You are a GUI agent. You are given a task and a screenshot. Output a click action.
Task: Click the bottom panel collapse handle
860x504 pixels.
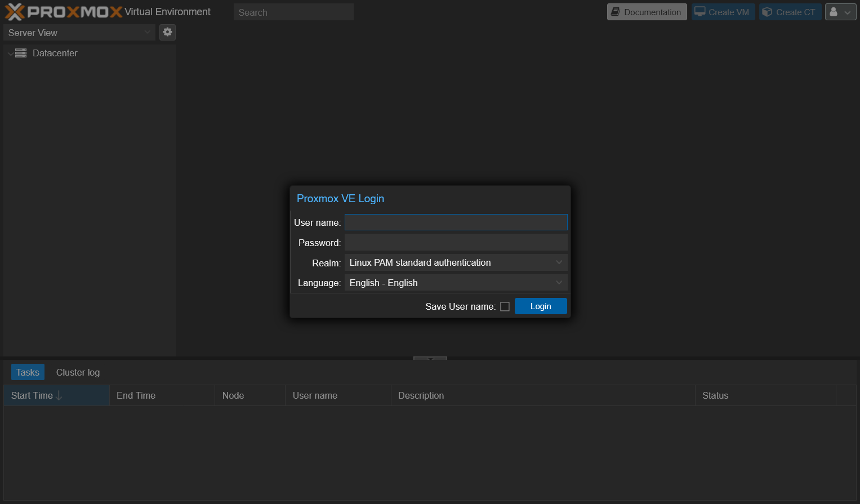[430, 359]
